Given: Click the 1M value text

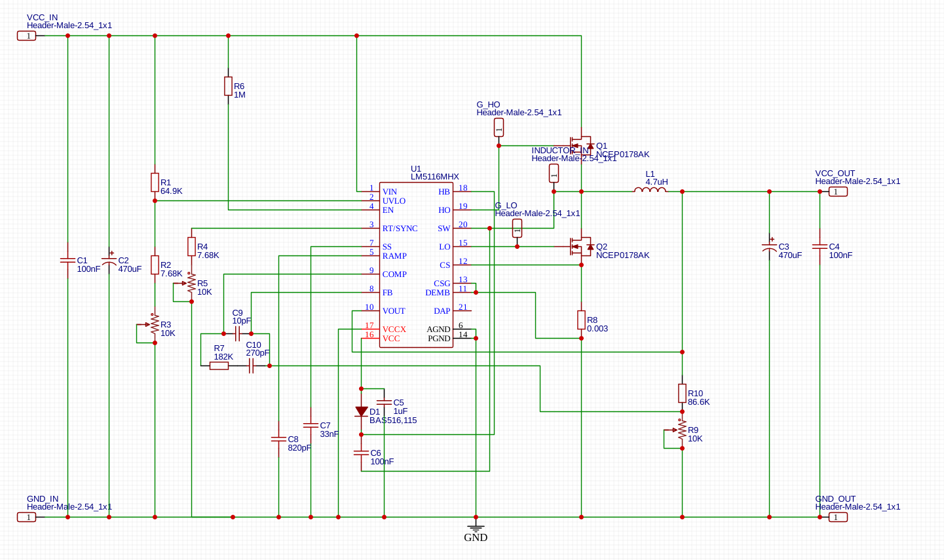Looking at the screenshot, I should 240,95.
